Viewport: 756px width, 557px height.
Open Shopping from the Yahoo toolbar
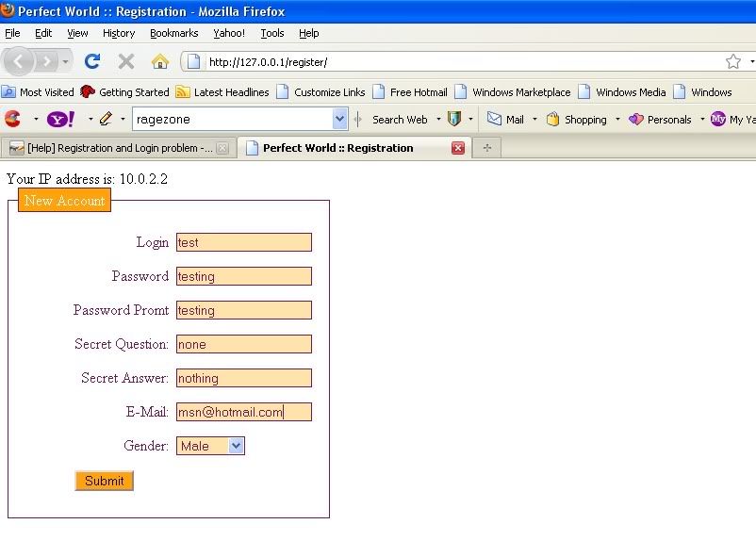point(580,120)
